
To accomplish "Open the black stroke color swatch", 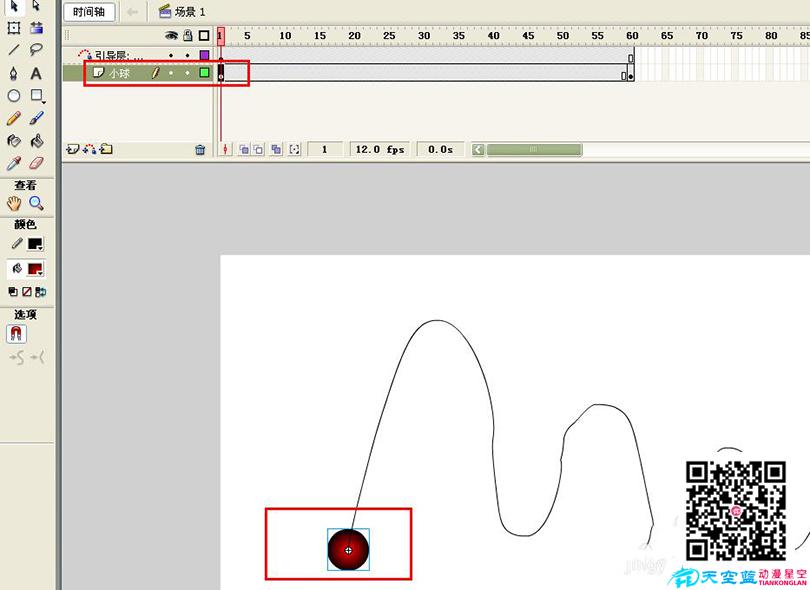I will click(x=36, y=244).
